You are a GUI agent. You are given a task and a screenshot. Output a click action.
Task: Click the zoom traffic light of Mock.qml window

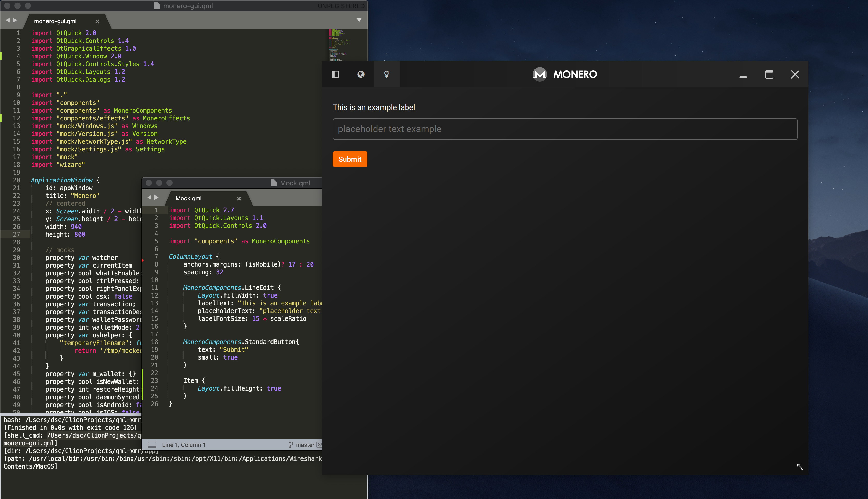(169, 183)
